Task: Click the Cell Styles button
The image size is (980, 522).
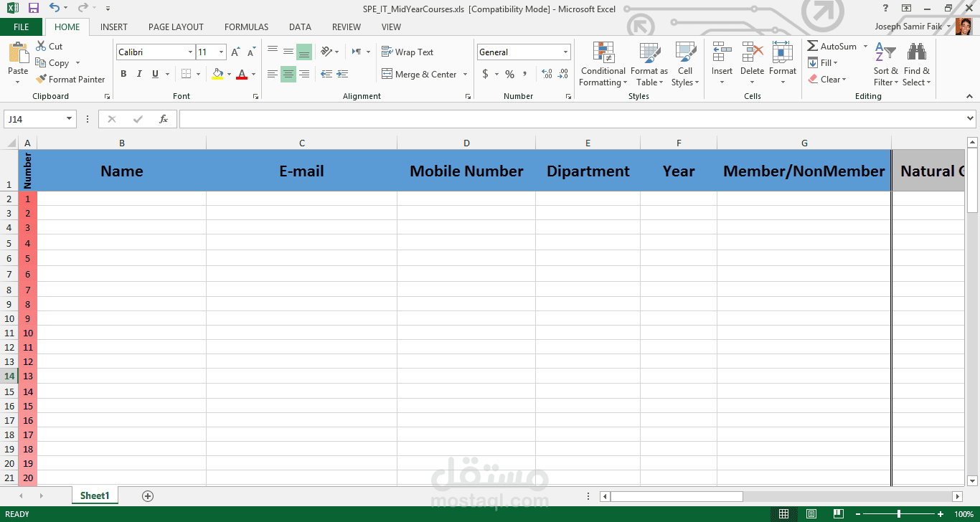Action: coord(685,65)
